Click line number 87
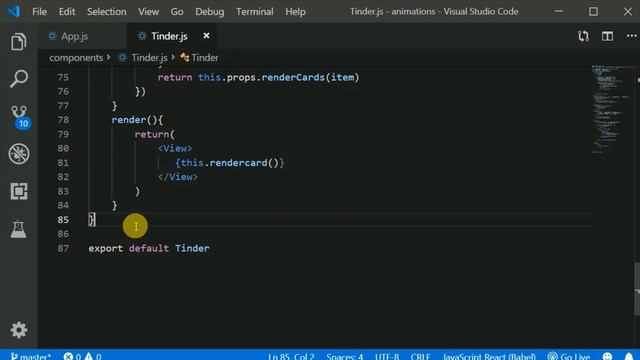 pos(63,248)
